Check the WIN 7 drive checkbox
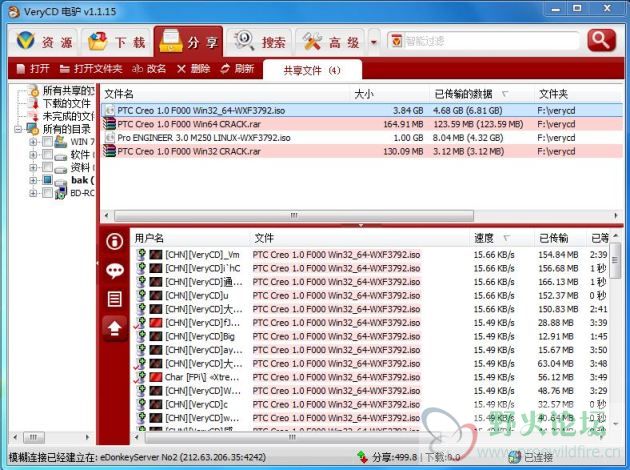The image size is (630, 470). 47,141
